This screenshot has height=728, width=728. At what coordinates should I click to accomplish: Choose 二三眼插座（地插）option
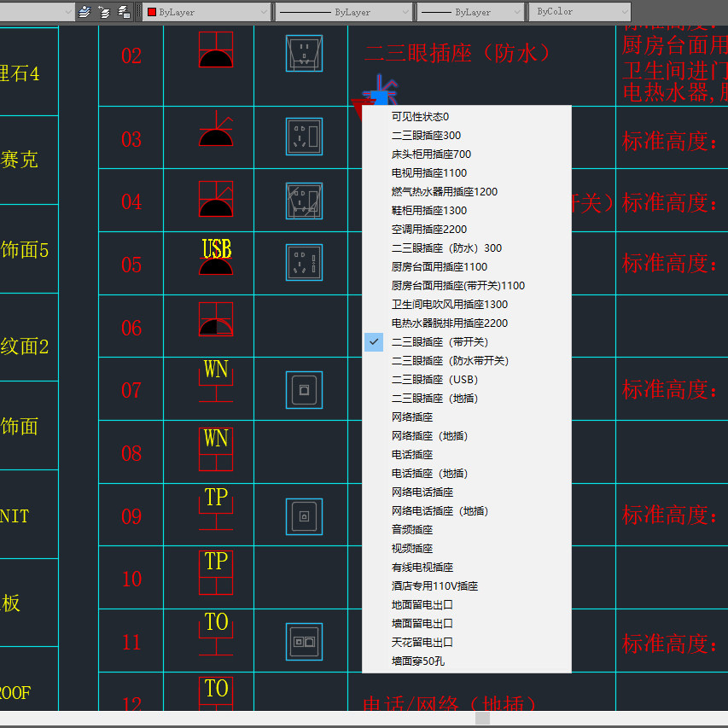point(467,399)
